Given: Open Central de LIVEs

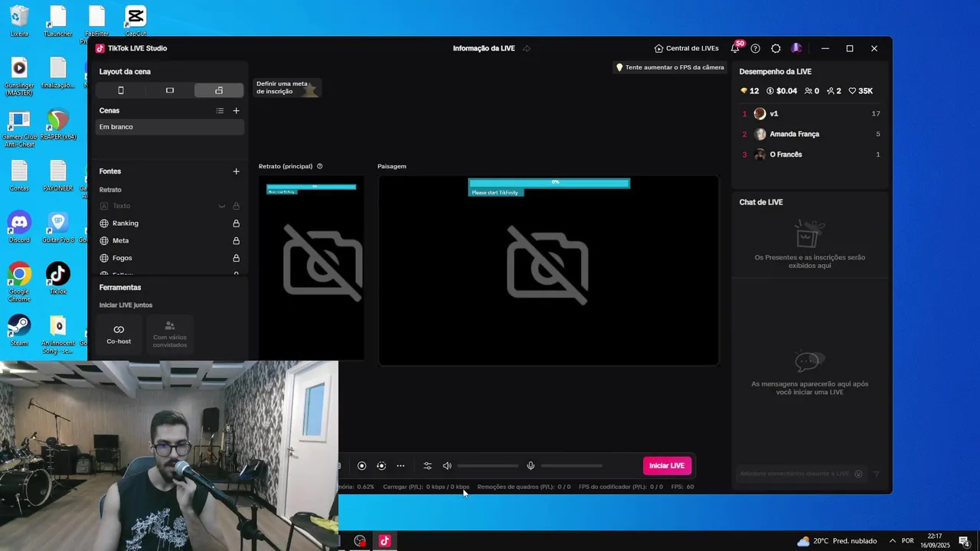Looking at the screenshot, I should pos(686,48).
